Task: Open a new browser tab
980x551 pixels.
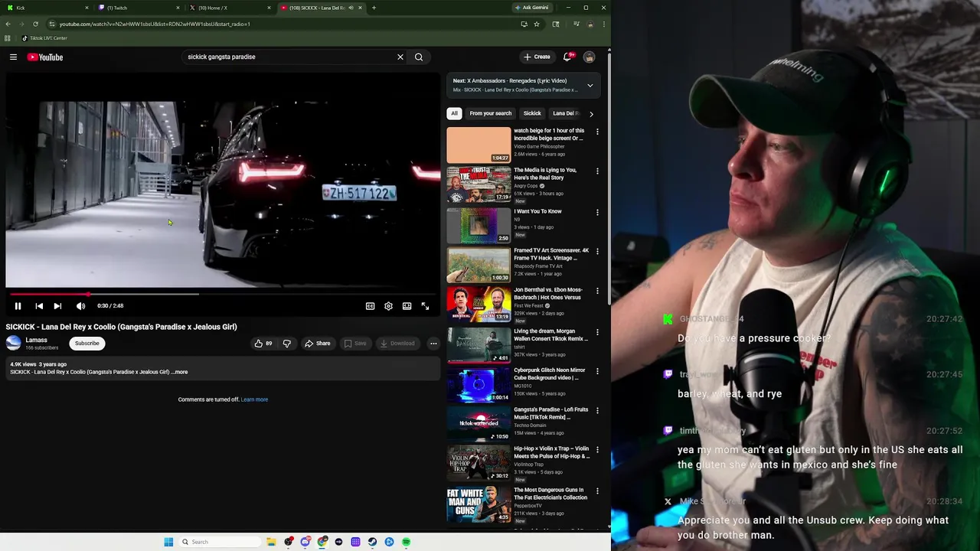Action: click(x=374, y=8)
